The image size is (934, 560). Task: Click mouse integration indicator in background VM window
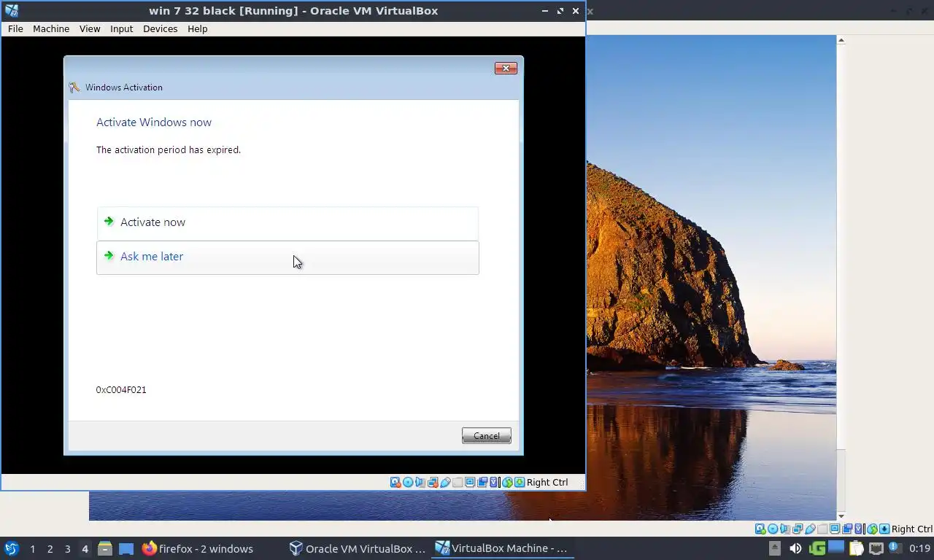tap(873, 529)
